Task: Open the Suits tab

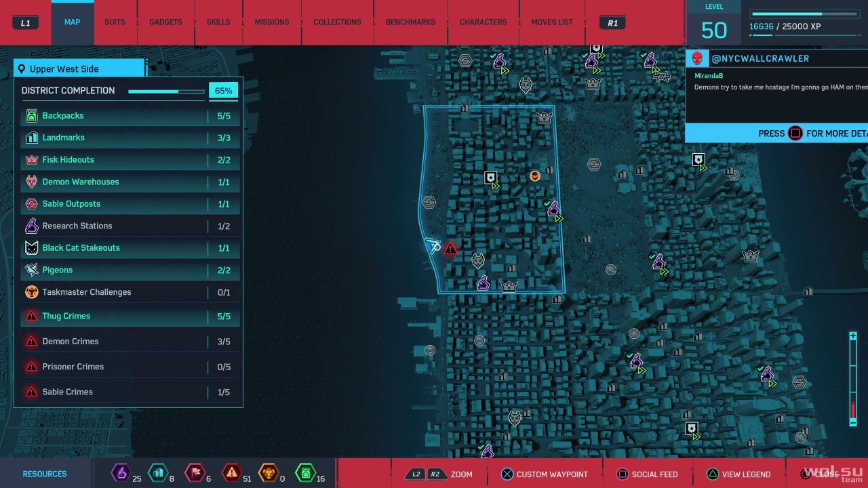Action: [x=115, y=22]
